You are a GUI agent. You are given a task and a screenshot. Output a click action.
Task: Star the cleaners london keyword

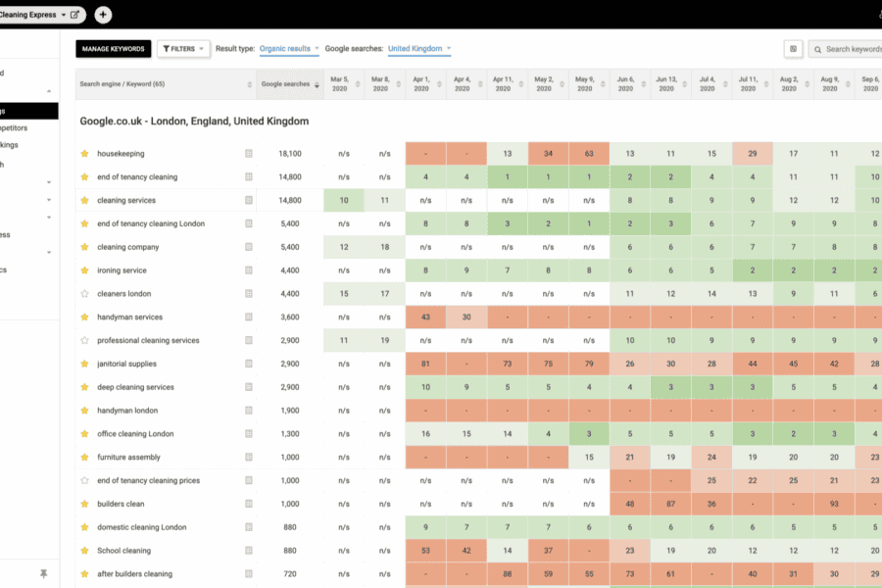click(x=84, y=294)
